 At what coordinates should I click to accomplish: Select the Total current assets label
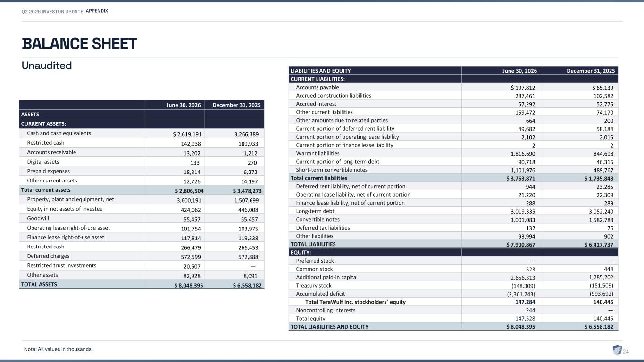click(x=46, y=190)
